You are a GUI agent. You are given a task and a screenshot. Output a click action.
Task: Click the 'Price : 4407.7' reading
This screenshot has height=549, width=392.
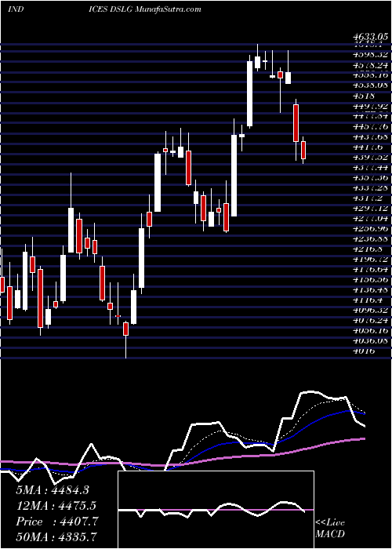tap(57, 522)
